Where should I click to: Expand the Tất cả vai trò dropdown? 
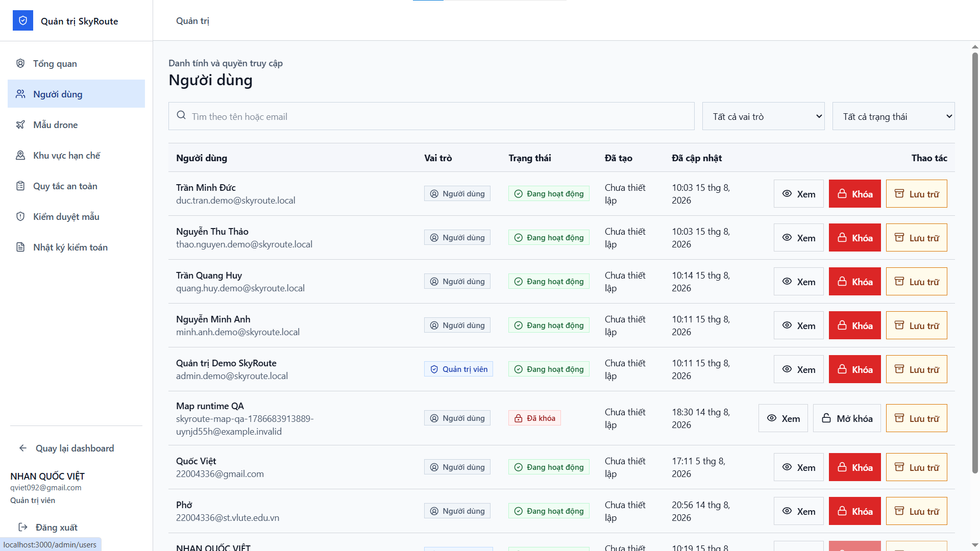point(763,116)
